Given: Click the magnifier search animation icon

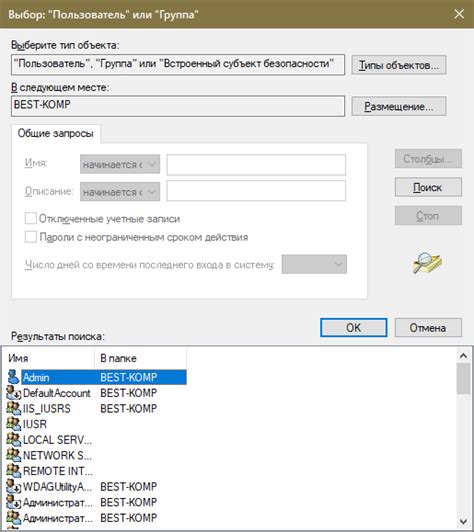Looking at the screenshot, I should pos(427,263).
